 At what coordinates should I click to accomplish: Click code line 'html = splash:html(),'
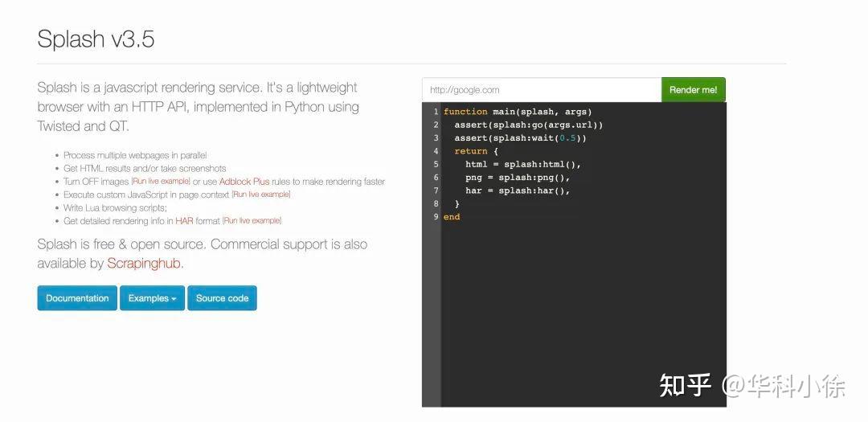click(x=523, y=165)
